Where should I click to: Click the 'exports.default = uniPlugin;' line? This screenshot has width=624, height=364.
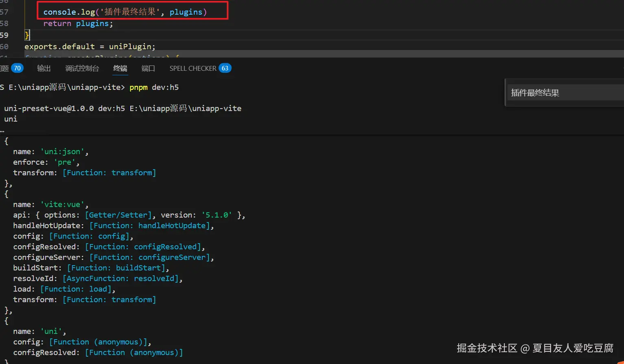pos(90,46)
